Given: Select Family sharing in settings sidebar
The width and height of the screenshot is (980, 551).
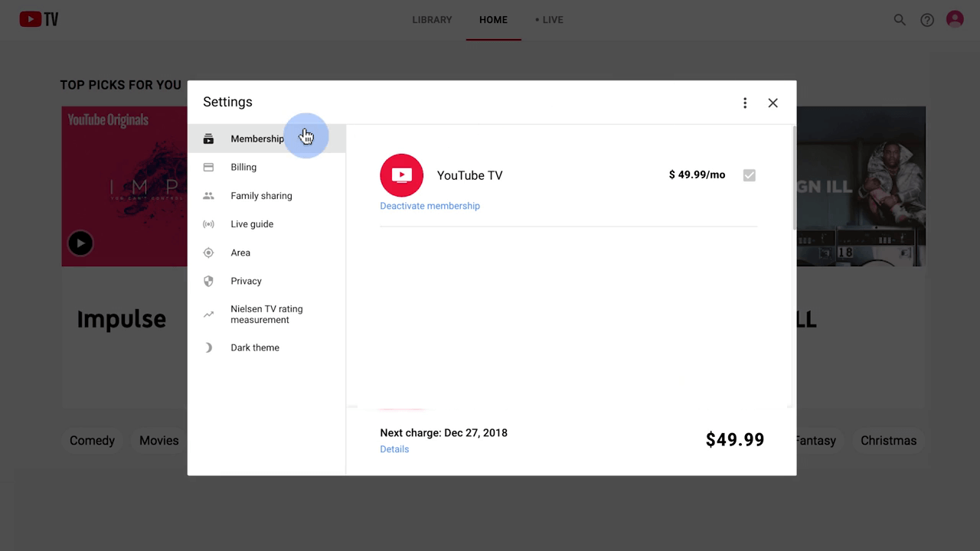Looking at the screenshot, I should point(266,196).
